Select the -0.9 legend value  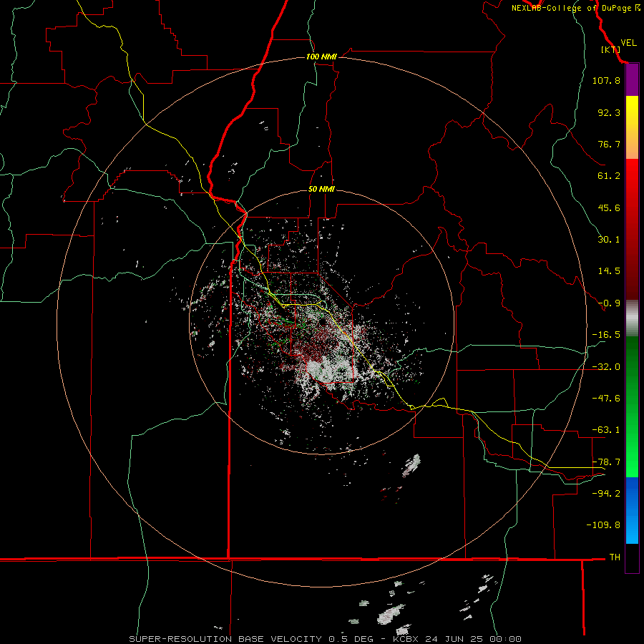point(609,303)
